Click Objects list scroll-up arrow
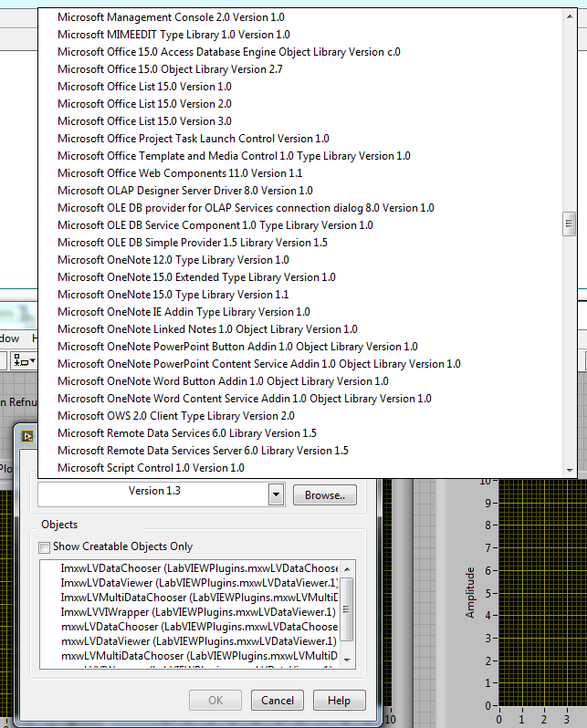This screenshot has width=587, height=728. pos(347,568)
